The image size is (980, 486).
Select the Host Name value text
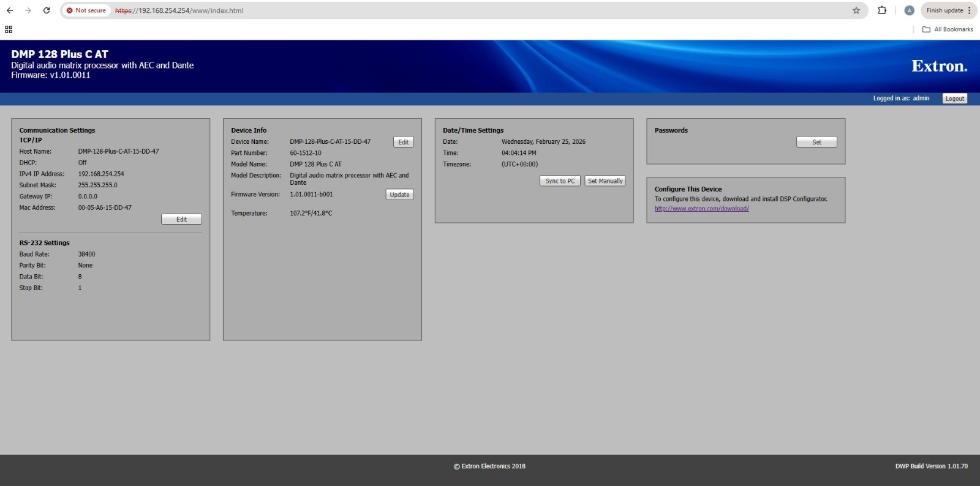pos(118,151)
